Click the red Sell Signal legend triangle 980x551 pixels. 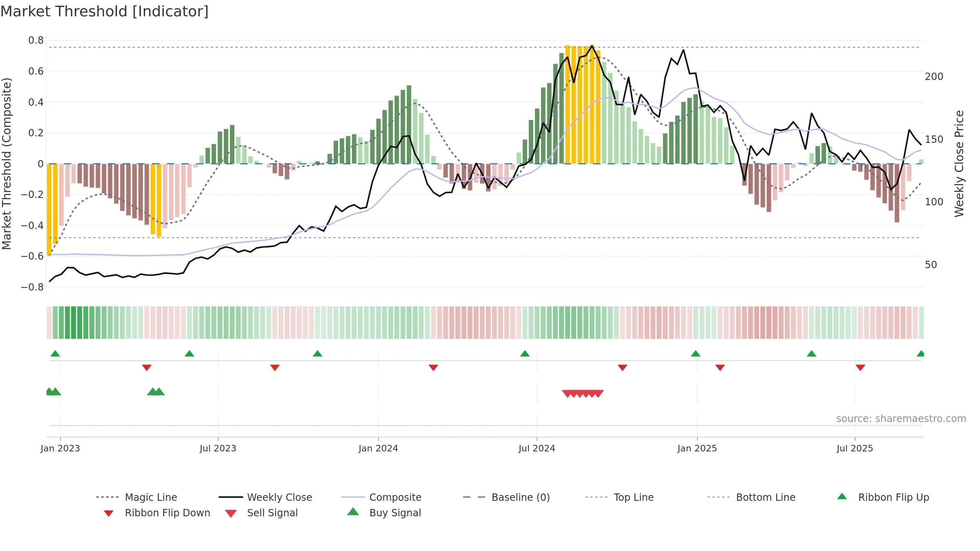point(231,513)
